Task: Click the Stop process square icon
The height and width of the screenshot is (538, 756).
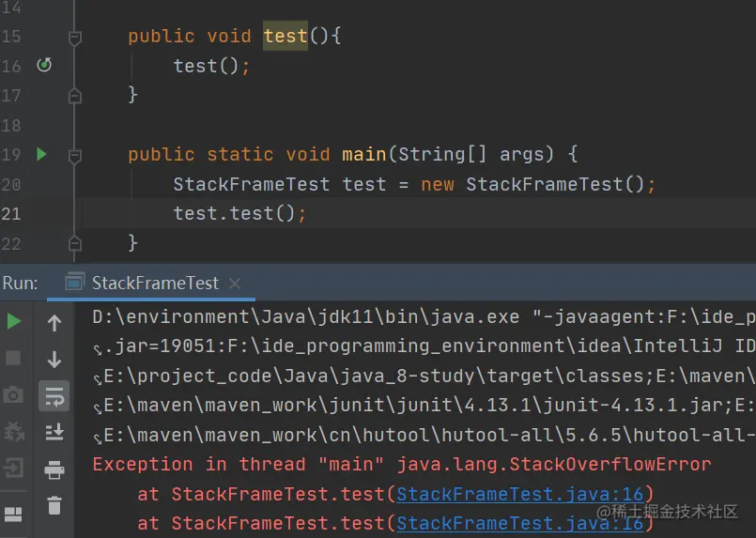Action: (13, 358)
